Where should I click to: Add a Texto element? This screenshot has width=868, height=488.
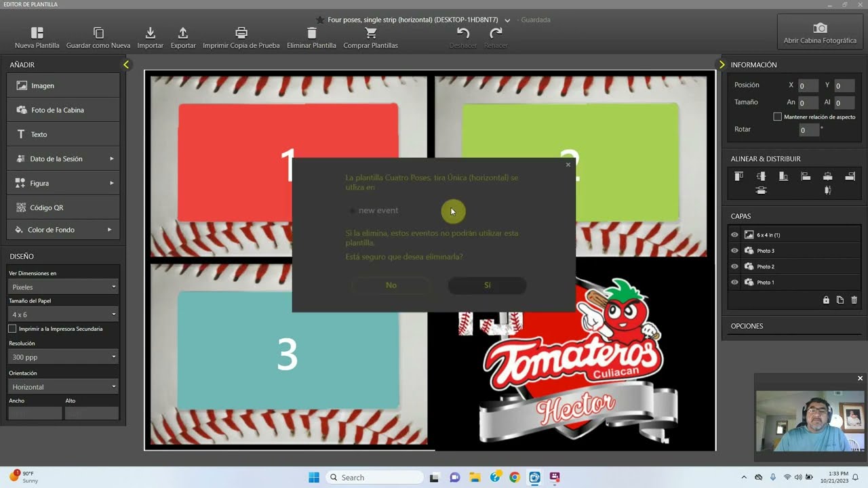63,134
